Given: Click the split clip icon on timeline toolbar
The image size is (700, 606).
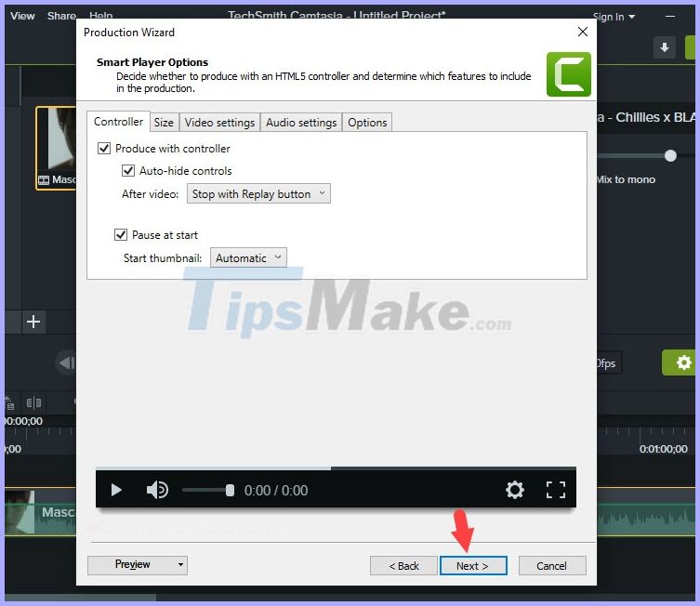Looking at the screenshot, I should (x=33, y=403).
